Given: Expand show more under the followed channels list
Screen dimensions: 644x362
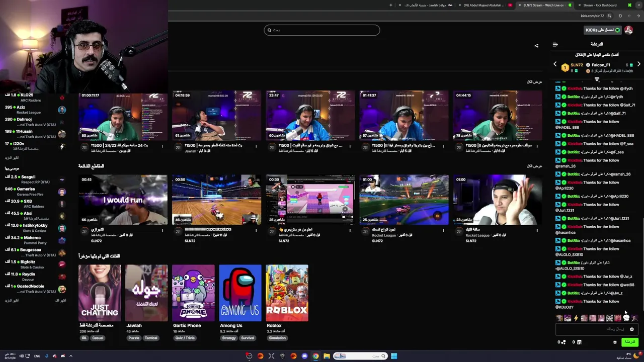Looking at the screenshot, I should click(x=12, y=158).
